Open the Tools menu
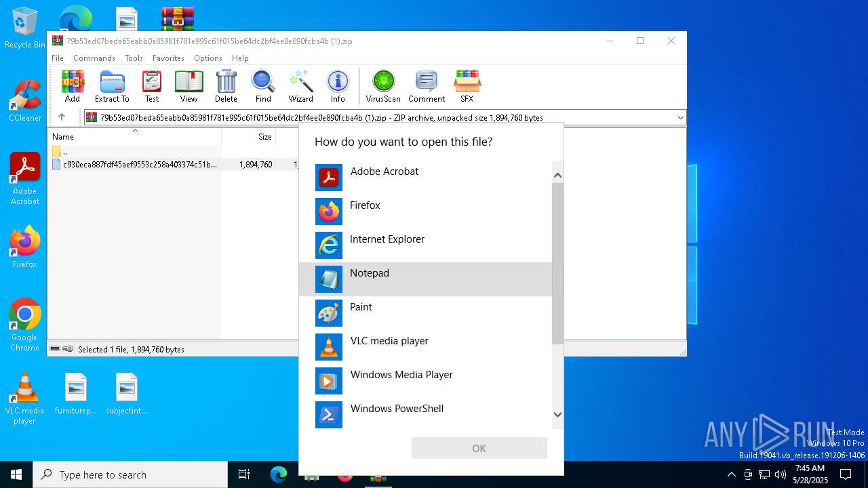The height and width of the screenshot is (488, 868). 134,58
